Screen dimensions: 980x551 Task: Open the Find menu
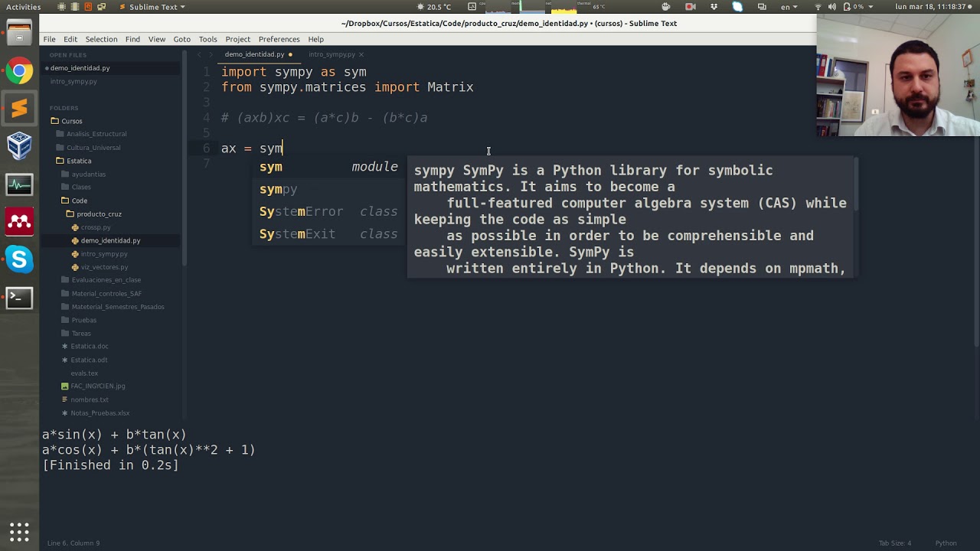(132, 39)
